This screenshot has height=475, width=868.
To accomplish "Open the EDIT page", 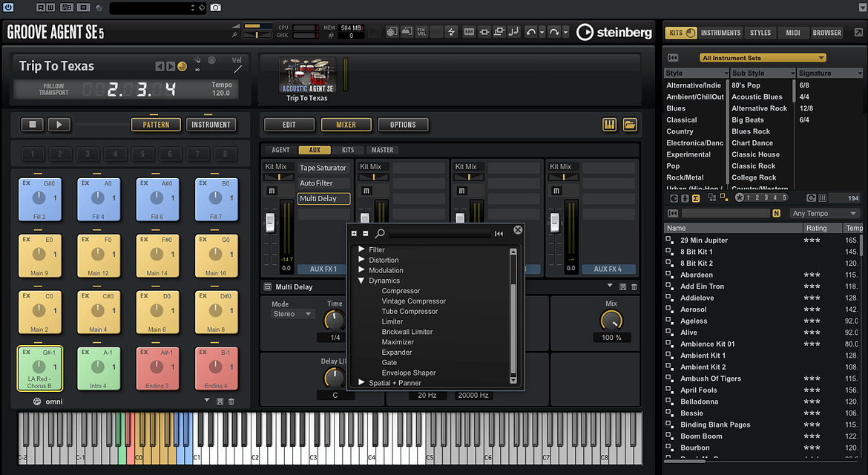I will 289,125.
